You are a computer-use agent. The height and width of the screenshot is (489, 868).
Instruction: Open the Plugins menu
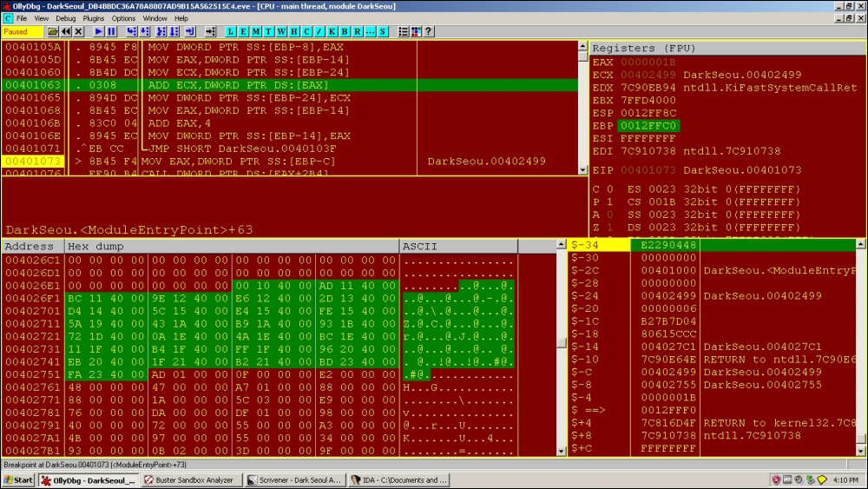(x=94, y=18)
